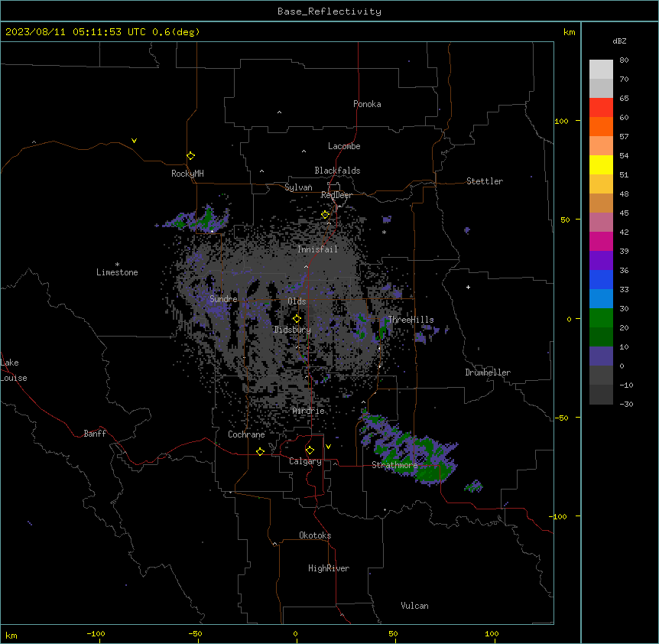Select the dBZ legend heading

[619, 41]
